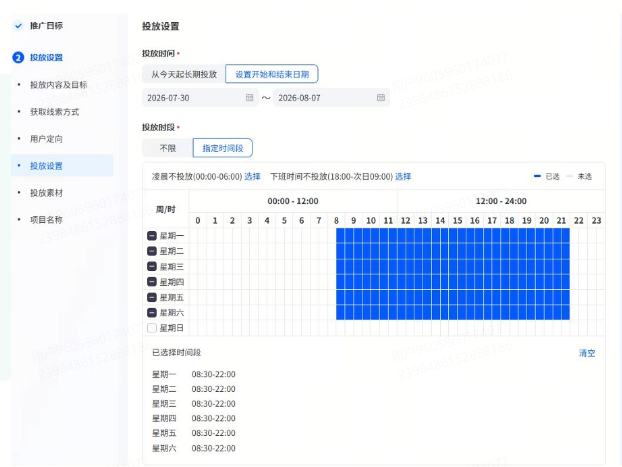Click end date field 2026-08-07
This screenshot has height=467, width=622.
331,98
